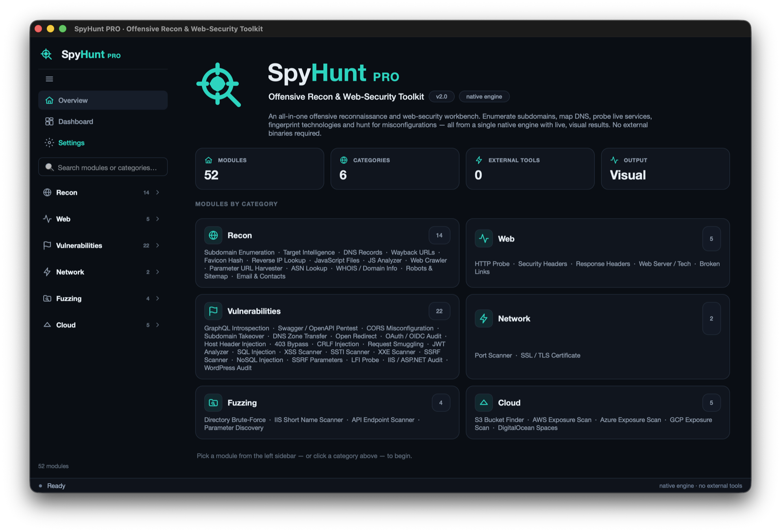Open the Overview page in sidebar
The height and width of the screenshot is (532, 781).
tap(103, 100)
